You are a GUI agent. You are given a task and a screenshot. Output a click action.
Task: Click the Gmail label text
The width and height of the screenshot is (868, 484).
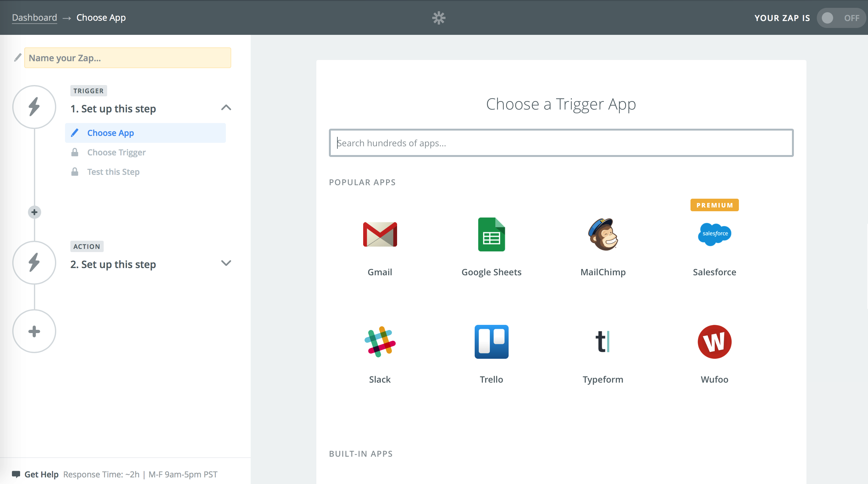pos(380,272)
